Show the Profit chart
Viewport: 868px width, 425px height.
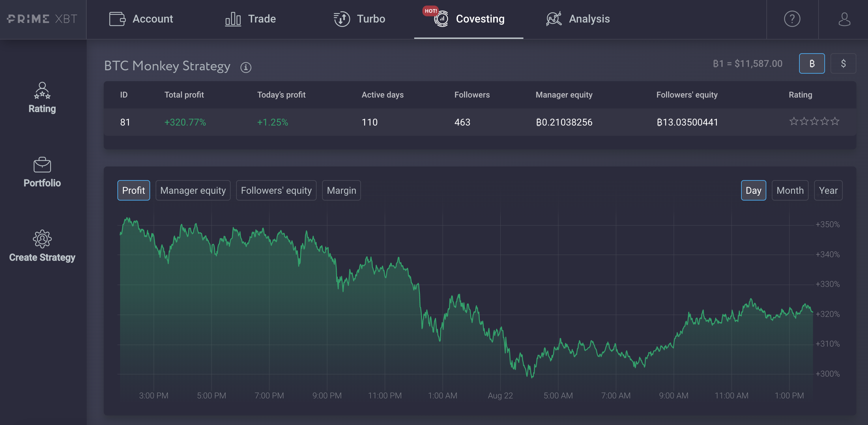pos(133,190)
